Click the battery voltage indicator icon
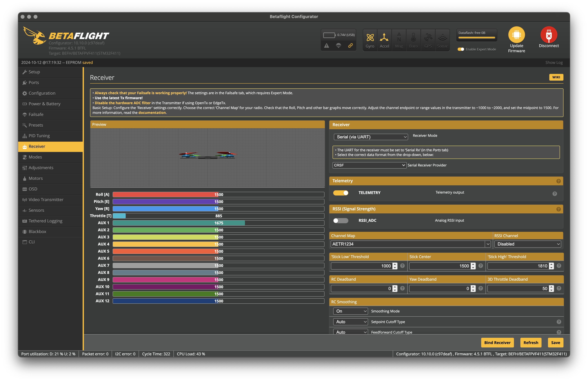The height and width of the screenshot is (381, 588). click(329, 35)
